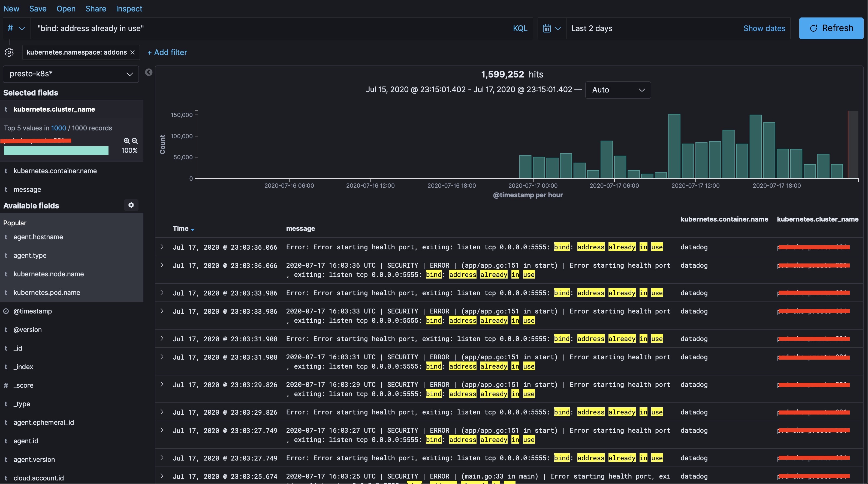Click the filter settings gear icon

(x=10, y=52)
